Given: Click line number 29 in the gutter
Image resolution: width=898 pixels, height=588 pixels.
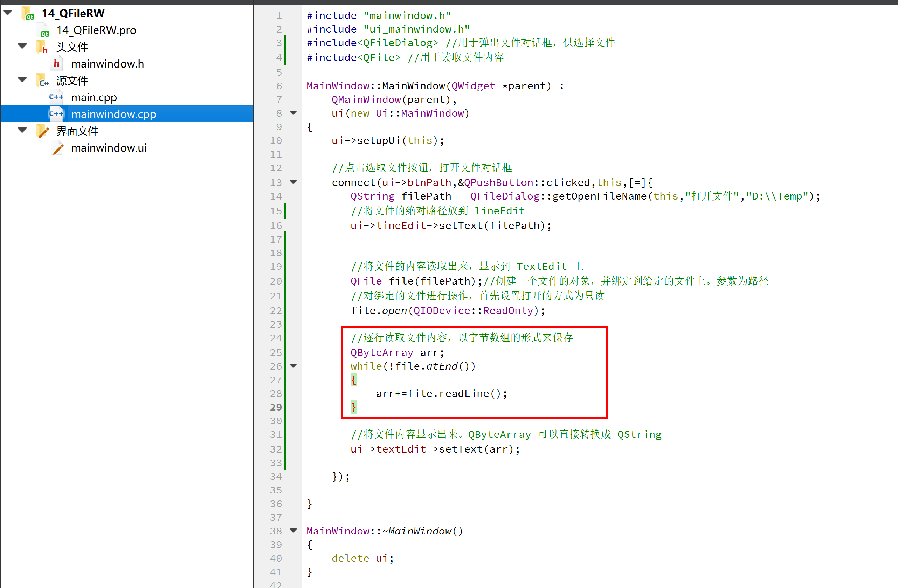Looking at the screenshot, I should [276, 407].
